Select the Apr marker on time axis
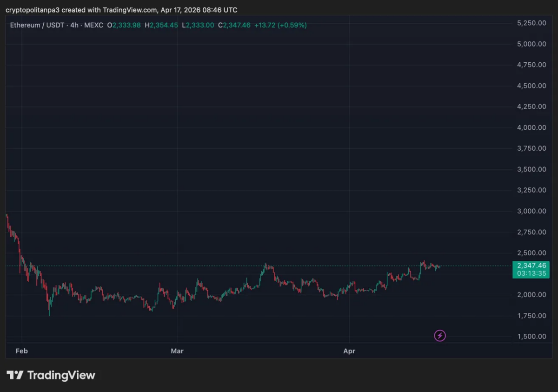Screen dimensions: 558x392 tap(349, 351)
